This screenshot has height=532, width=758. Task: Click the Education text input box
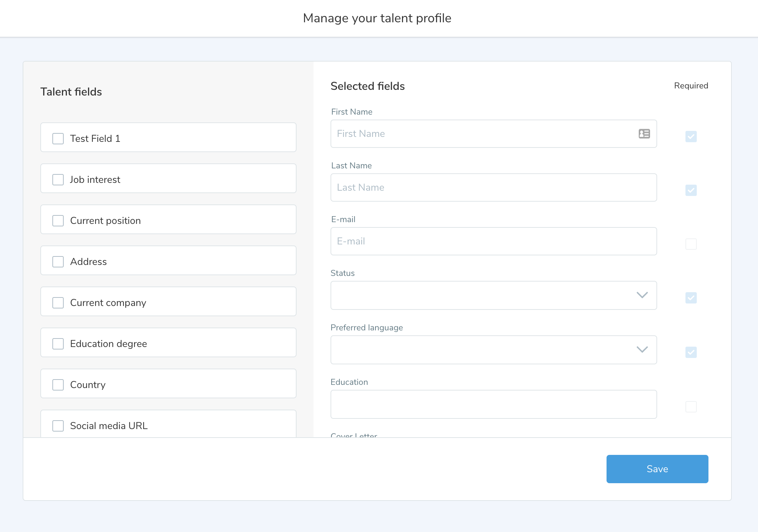point(493,404)
